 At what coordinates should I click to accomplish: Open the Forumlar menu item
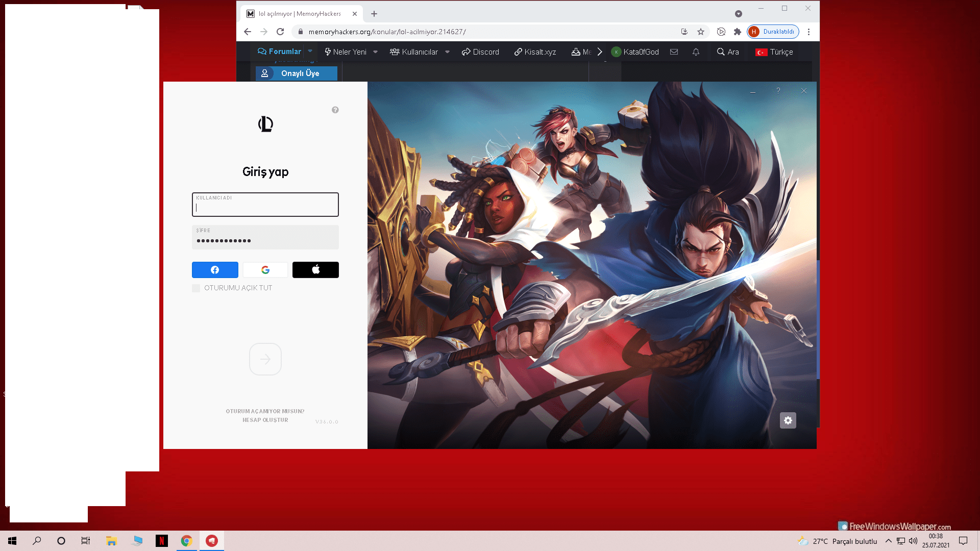coord(279,52)
